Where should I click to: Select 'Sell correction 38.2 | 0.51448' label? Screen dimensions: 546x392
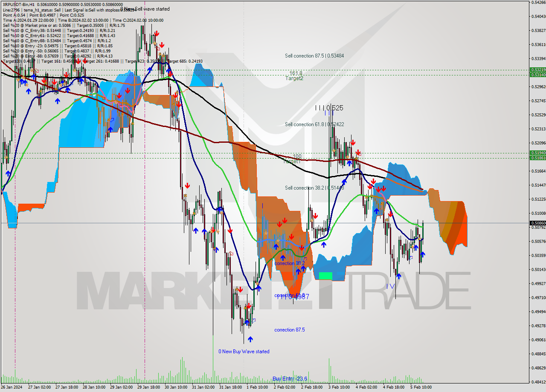point(314,188)
